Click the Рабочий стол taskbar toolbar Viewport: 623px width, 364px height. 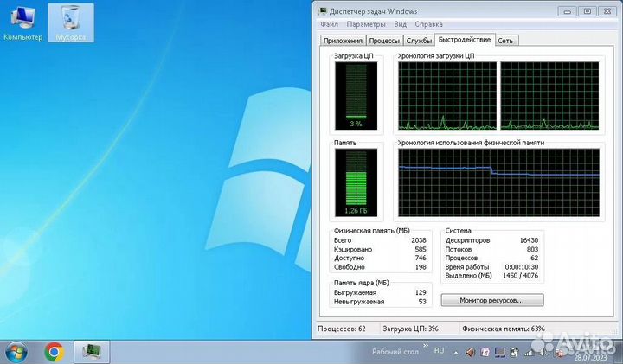(x=395, y=352)
